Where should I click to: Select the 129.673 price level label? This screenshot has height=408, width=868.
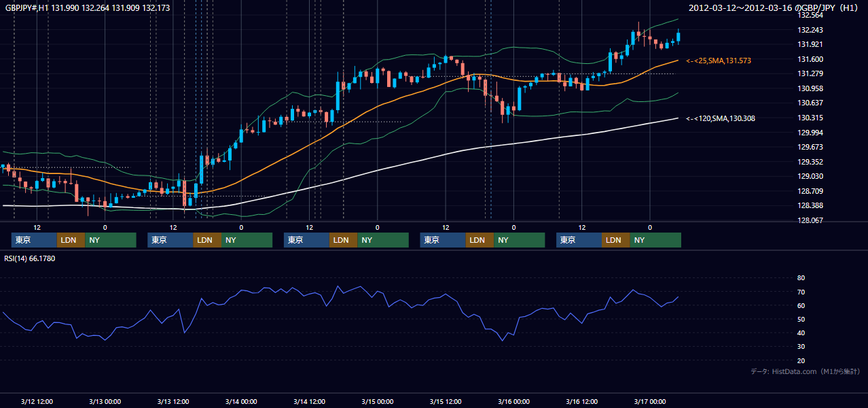pos(810,147)
